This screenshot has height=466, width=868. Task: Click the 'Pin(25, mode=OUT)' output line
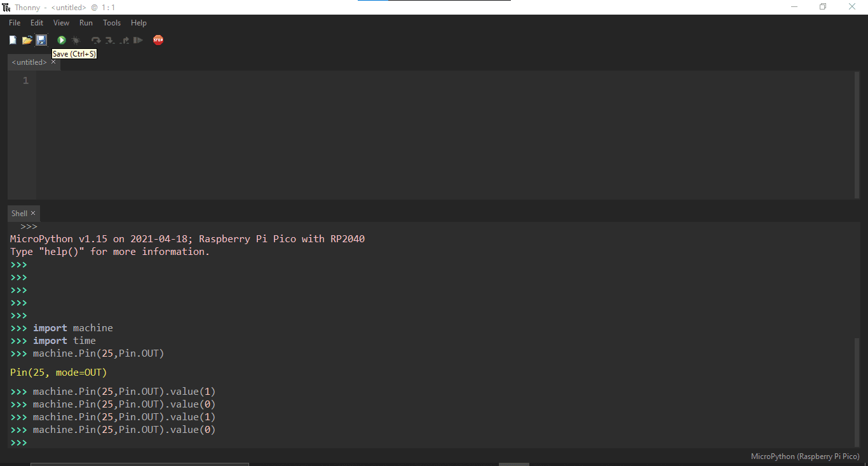tap(58, 373)
